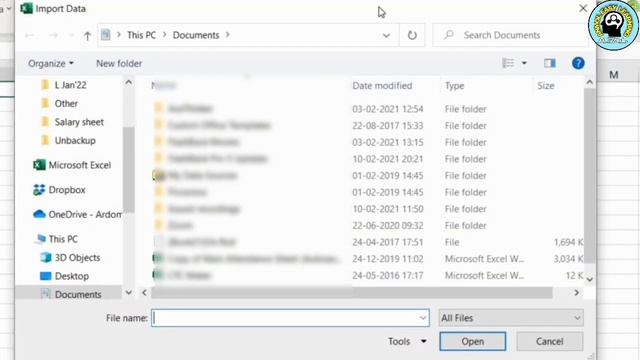Select Documents in navigation pane

(x=78, y=294)
